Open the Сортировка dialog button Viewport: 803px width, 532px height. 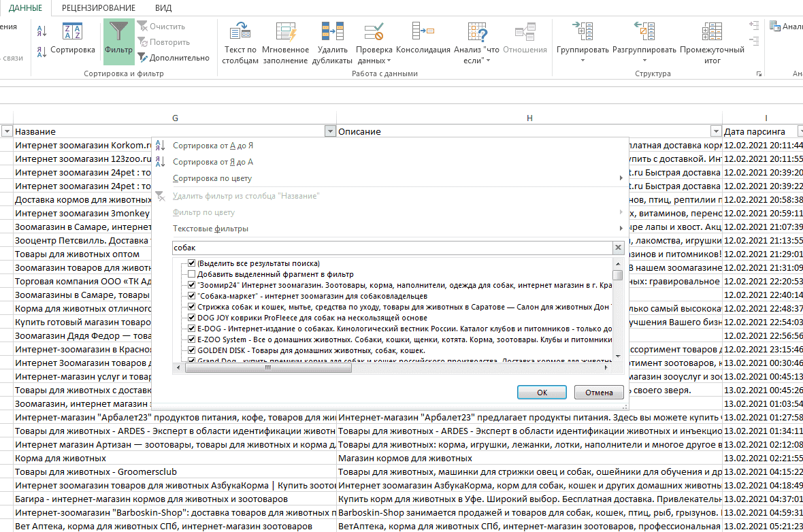73,38
